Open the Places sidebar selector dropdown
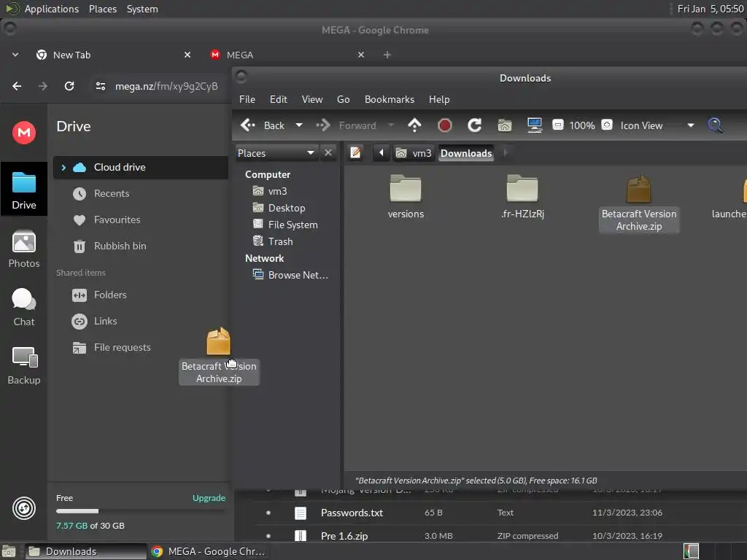 click(276, 153)
